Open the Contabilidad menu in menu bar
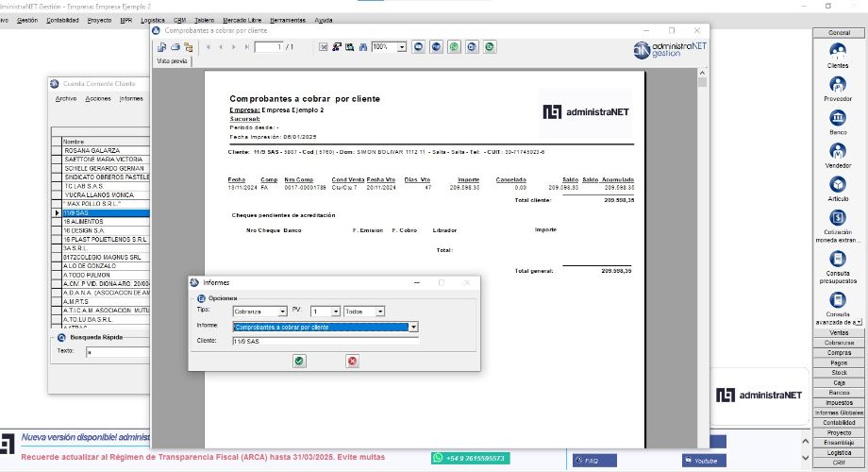 coord(62,20)
